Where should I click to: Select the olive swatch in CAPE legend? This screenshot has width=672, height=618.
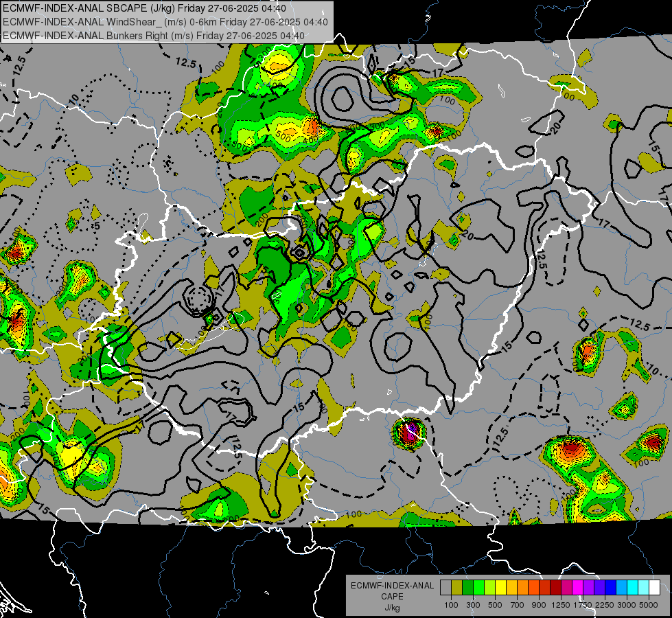point(457,588)
